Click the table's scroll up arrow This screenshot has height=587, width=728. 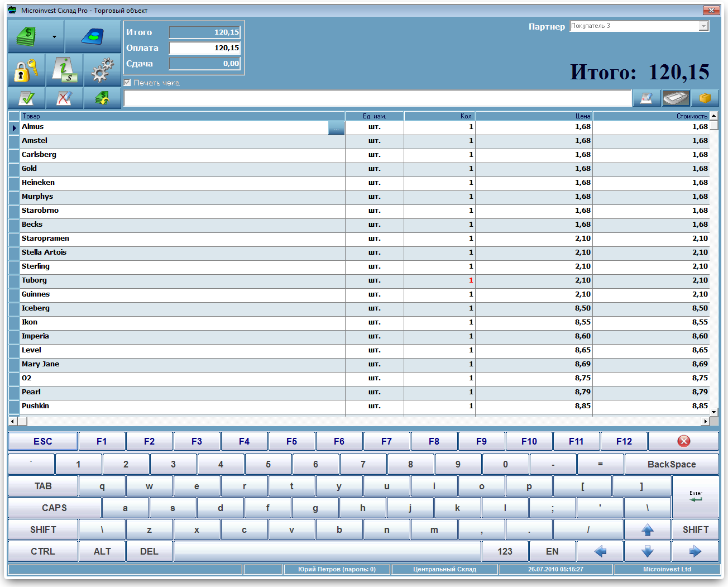(x=713, y=116)
